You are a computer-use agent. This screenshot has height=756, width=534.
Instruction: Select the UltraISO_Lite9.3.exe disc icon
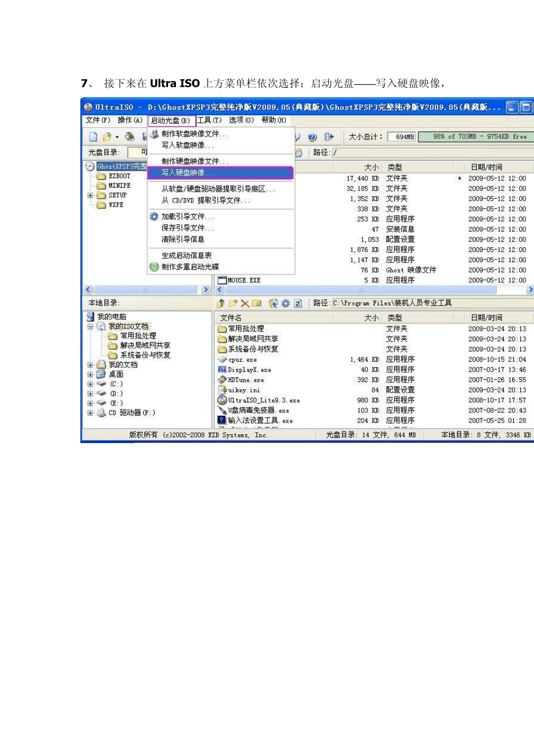(222, 400)
